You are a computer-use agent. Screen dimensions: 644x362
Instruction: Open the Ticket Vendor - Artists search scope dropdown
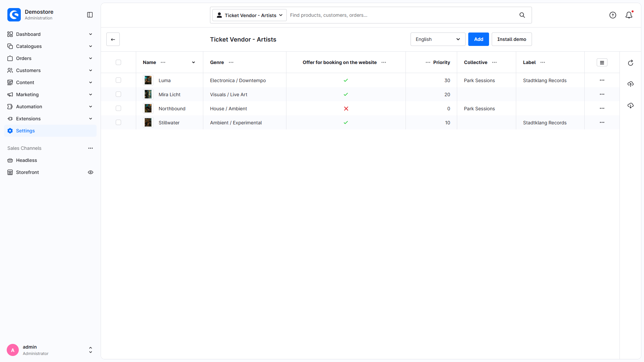point(250,15)
